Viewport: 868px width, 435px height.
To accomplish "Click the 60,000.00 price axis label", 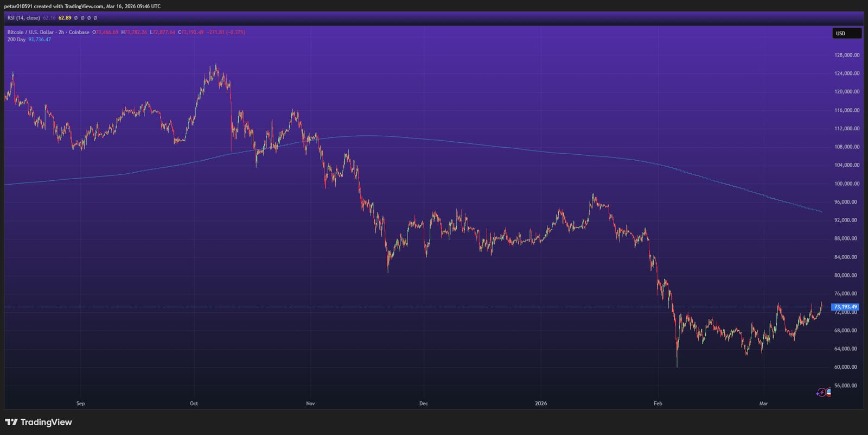I will pos(847,367).
